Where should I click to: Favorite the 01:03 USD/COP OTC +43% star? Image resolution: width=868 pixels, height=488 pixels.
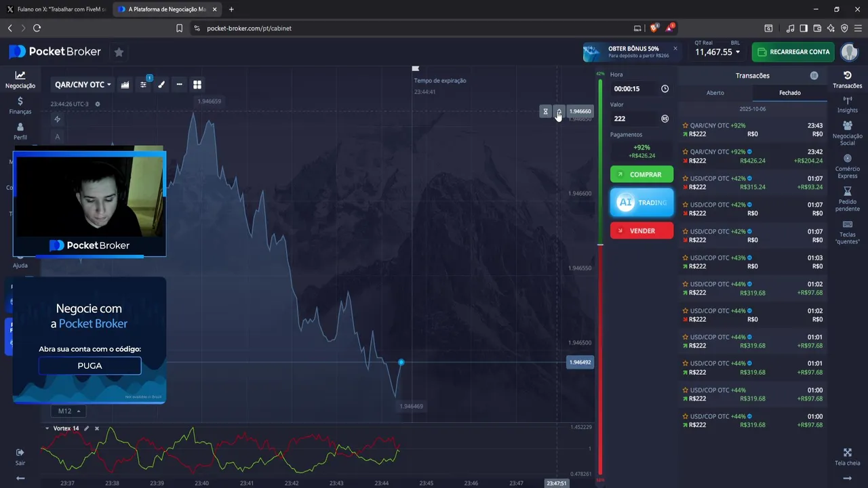(x=685, y=258)
